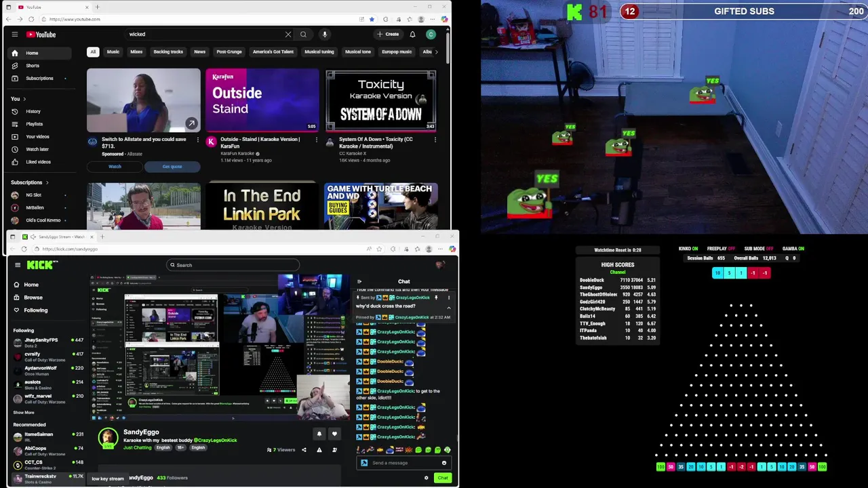Image resolution: width=868 pixels, height=488 pixels.
Task: Open options menu for Toxicity karaoke video
Action: coord(435,140)
